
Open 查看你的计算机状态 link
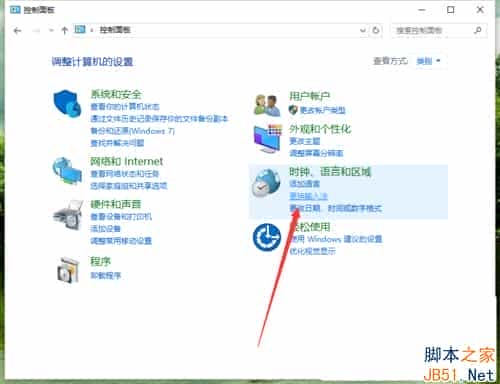click(x=125, y=107)
